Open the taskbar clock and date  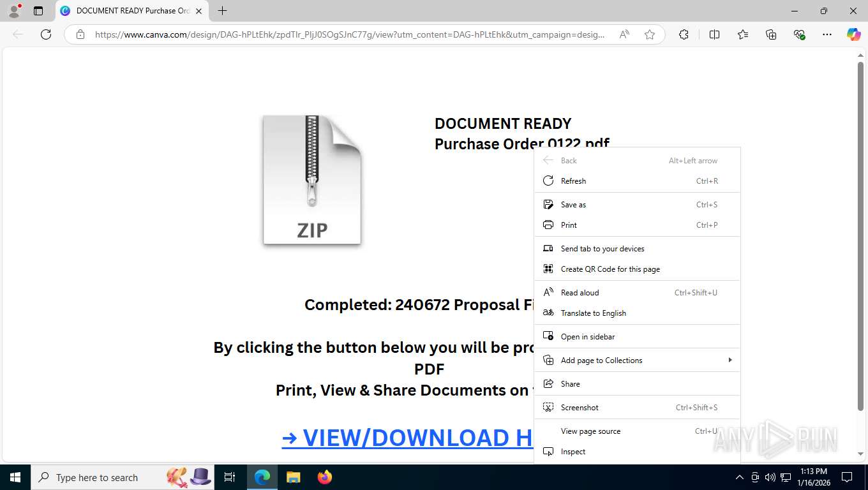pos(814,477)
